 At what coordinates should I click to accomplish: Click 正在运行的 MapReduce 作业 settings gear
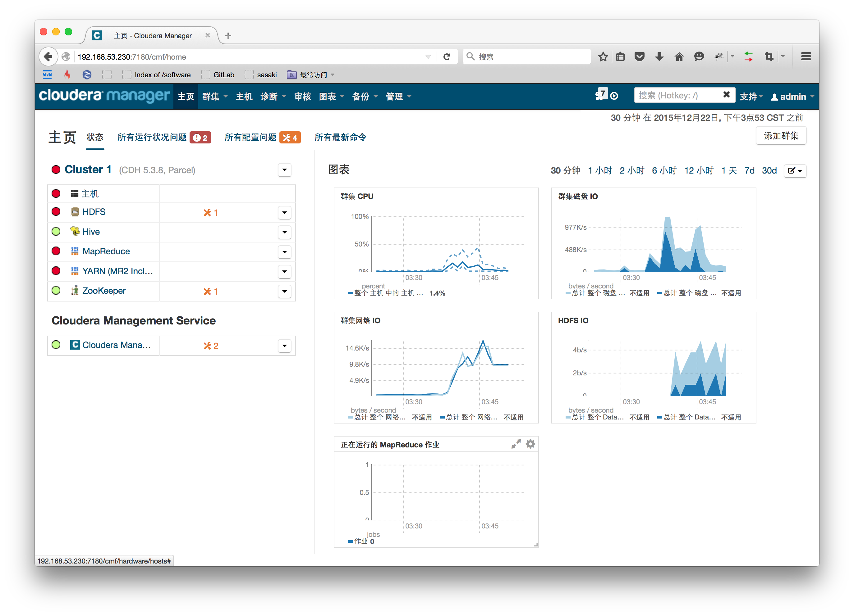[530, 444]
